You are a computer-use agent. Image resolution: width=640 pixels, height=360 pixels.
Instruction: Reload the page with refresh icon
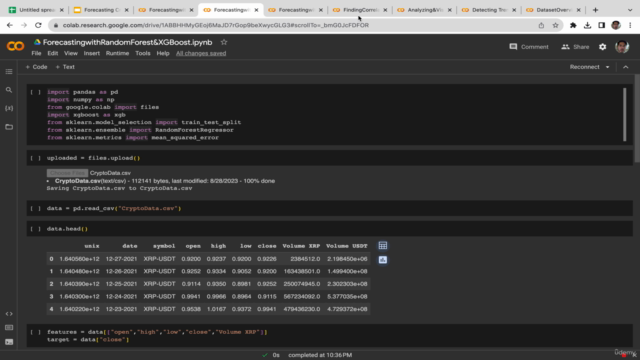coord(38,25)
